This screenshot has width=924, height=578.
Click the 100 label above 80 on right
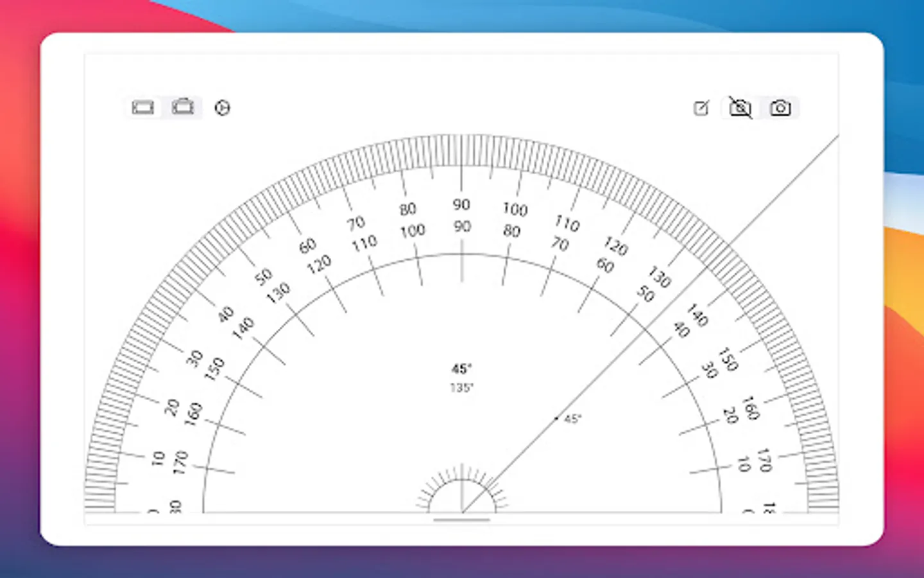point(515,209)
